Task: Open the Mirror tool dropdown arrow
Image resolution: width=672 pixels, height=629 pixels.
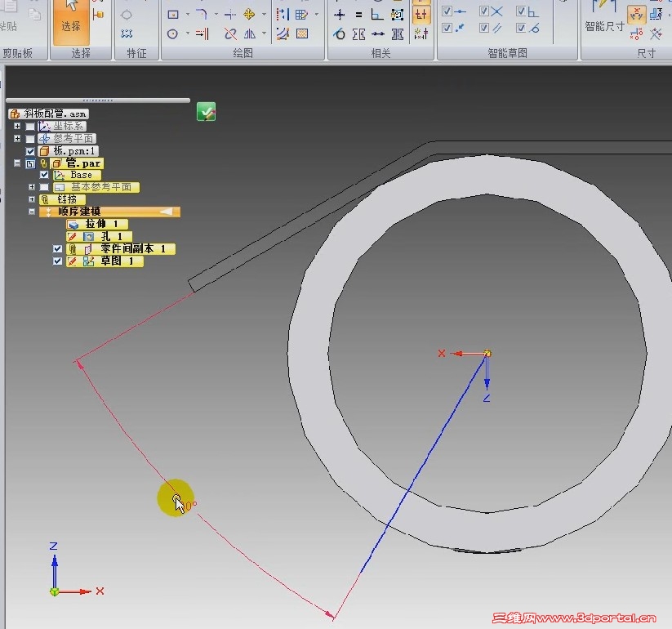Action: (x=264, y=33)
